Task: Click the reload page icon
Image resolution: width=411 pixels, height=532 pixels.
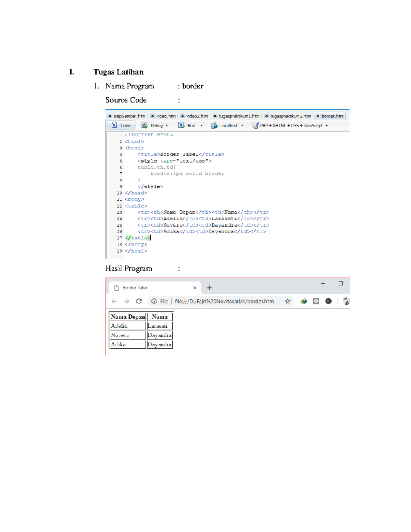Action: [x=139, y=301]
